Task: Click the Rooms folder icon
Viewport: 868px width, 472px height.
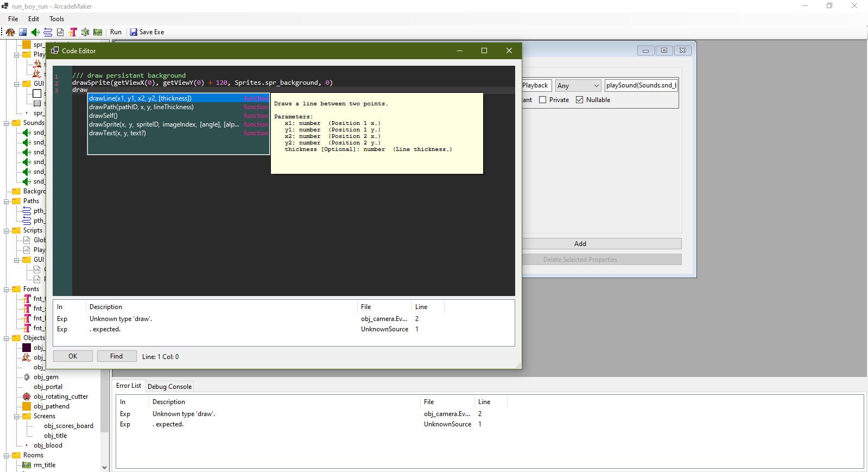Action: (x=16, y=455)
